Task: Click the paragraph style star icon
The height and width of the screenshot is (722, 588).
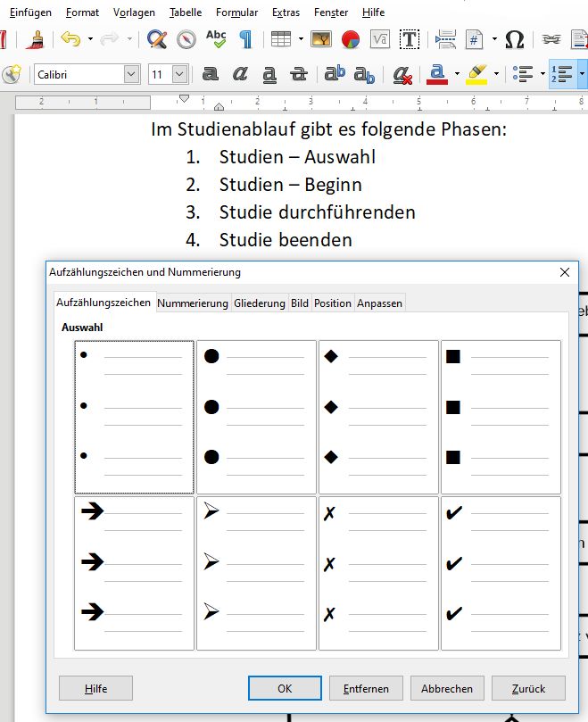Action: pyautogui.click(x=12, y=74)
